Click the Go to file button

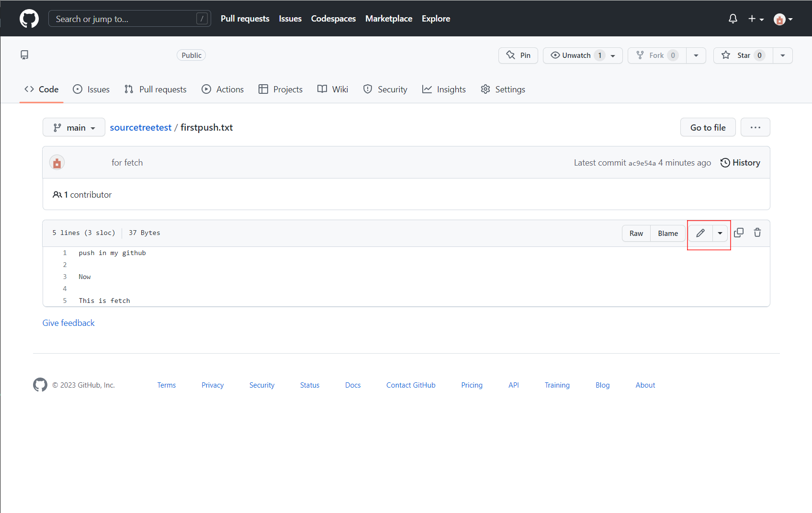tap(708, 128)
